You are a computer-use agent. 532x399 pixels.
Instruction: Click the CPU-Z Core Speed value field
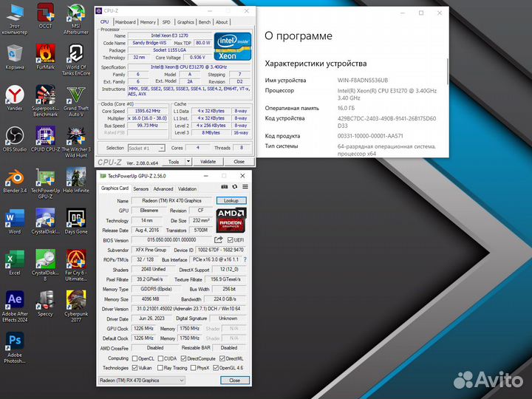click(x=148, y=111)
